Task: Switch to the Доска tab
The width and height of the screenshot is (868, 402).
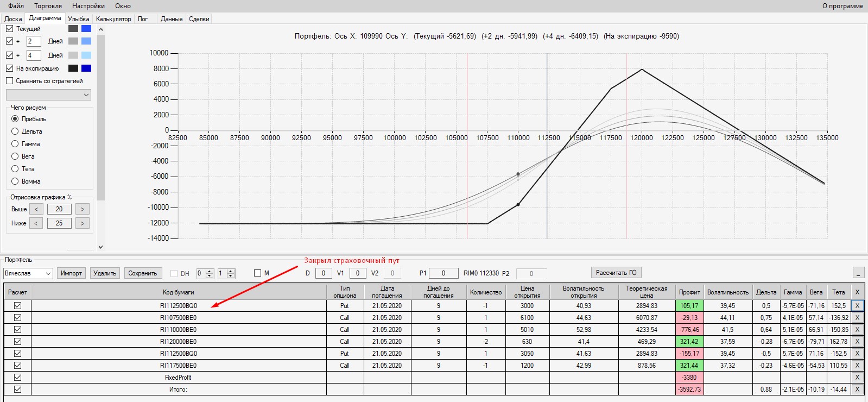Action: (13, 19)
